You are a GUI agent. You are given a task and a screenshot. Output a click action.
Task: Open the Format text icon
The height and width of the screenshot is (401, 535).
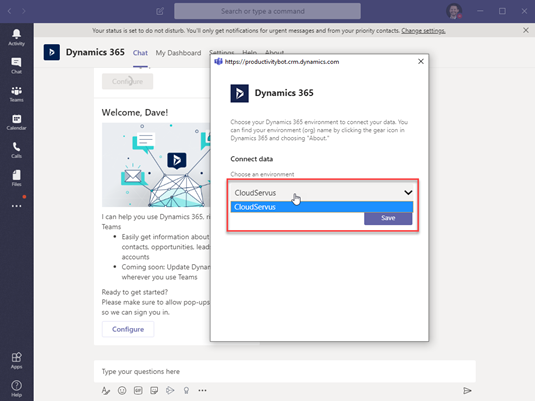click(x=106, y=390)
